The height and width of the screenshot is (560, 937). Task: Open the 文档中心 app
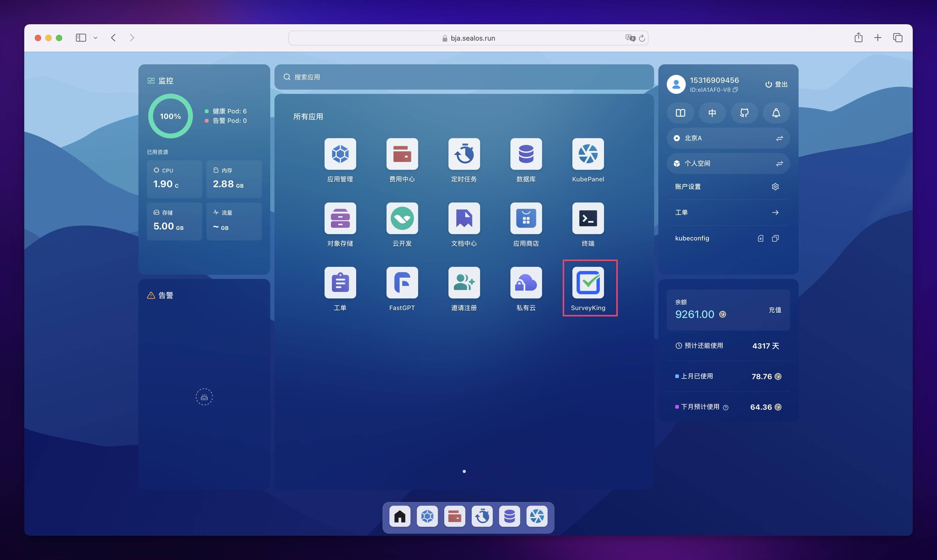[464, 218]
